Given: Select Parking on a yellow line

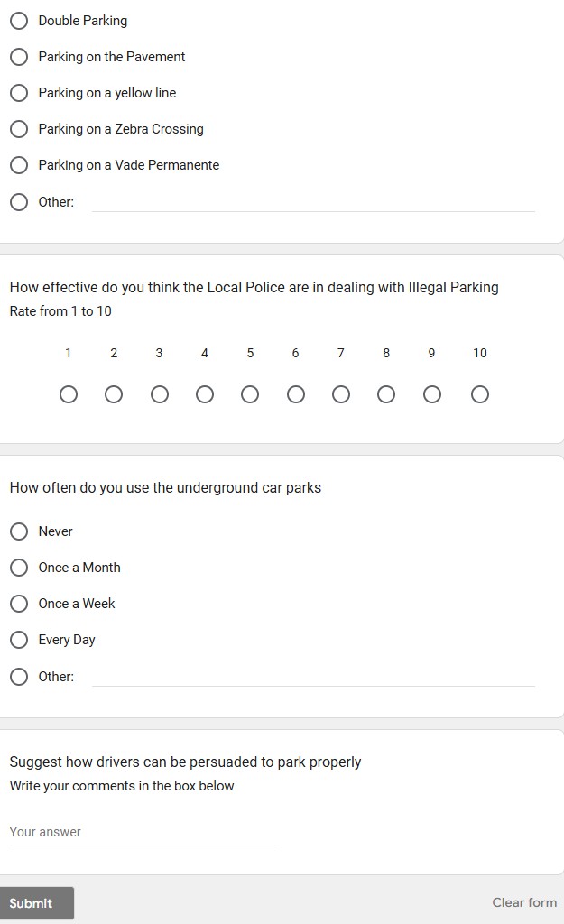Looking at the screenshot, I should point(19,93).
